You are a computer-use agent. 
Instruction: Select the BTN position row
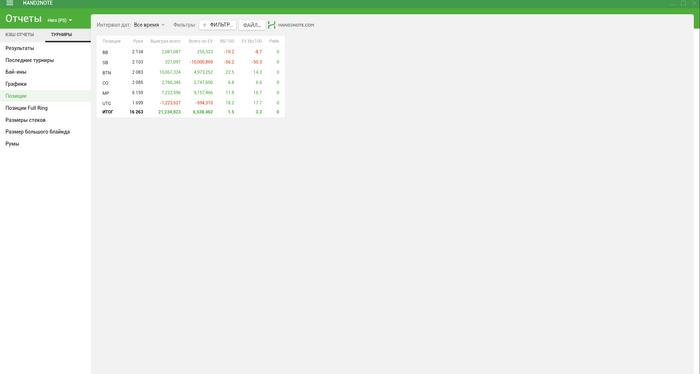click(191, 72)
